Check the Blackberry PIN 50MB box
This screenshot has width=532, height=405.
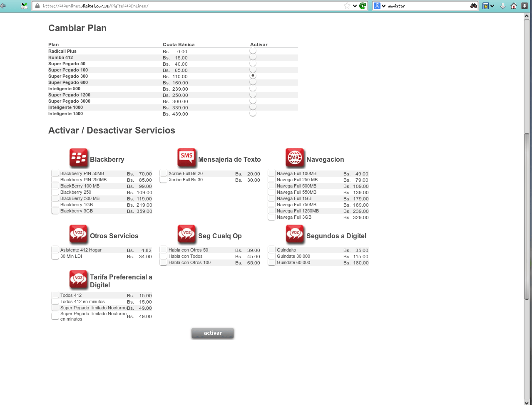coord(55,173)
